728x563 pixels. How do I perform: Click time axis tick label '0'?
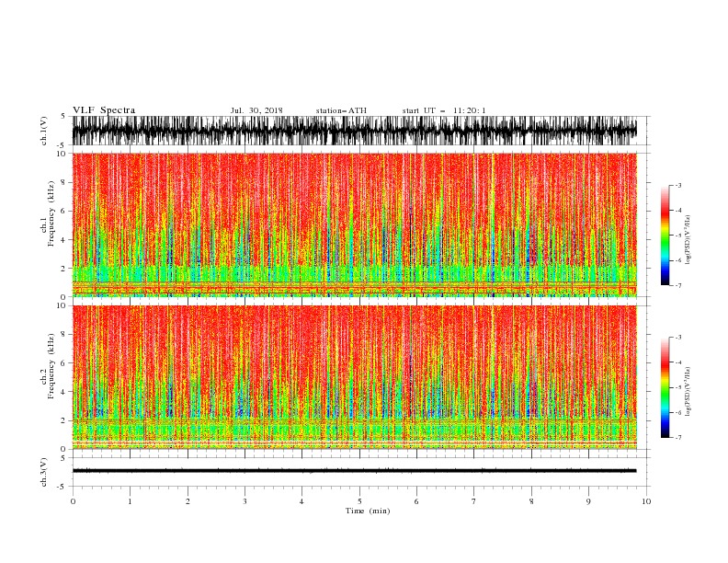[x=73, y=501]
